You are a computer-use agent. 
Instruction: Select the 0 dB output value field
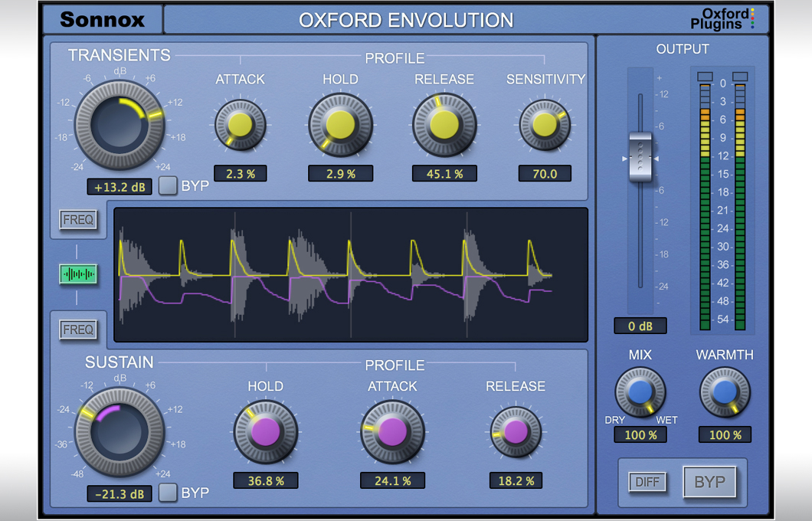click(x=640, y=326)
